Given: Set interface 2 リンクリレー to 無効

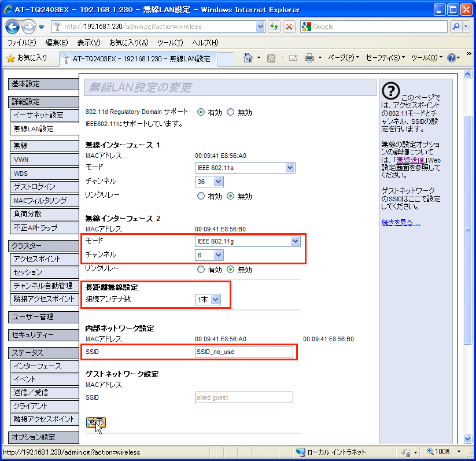Looking at the screenshot, I should coord(230,270).
